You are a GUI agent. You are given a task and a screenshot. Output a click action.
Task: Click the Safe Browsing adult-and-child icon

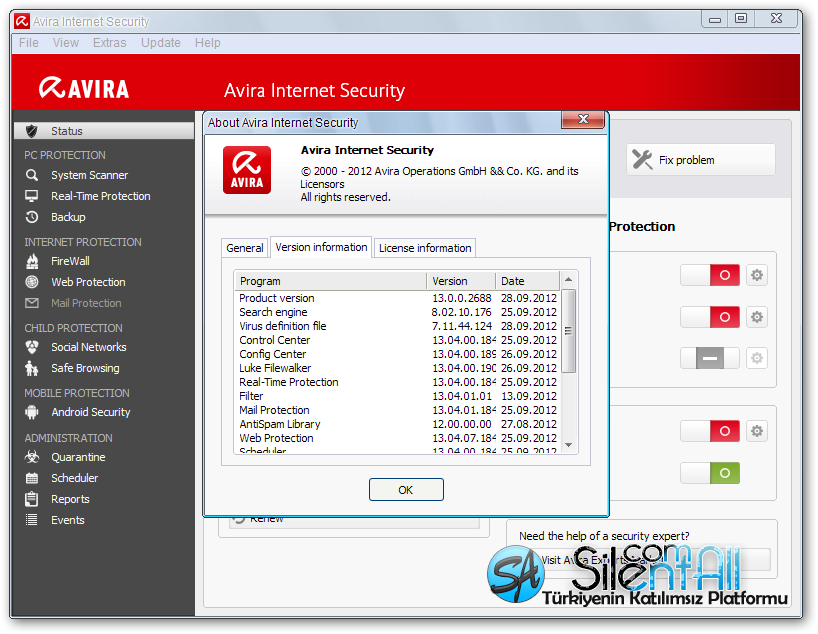(32, 368)
